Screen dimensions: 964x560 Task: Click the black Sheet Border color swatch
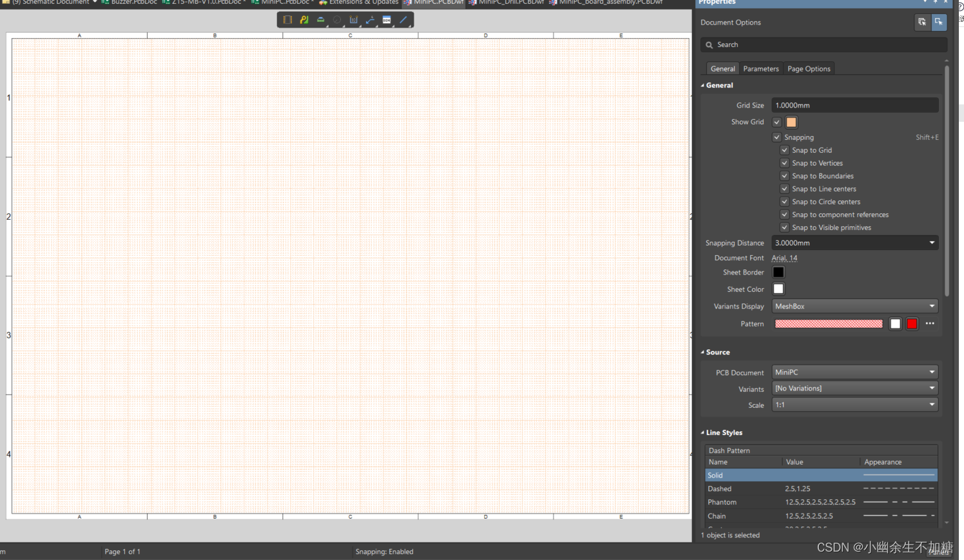[778, 273]
